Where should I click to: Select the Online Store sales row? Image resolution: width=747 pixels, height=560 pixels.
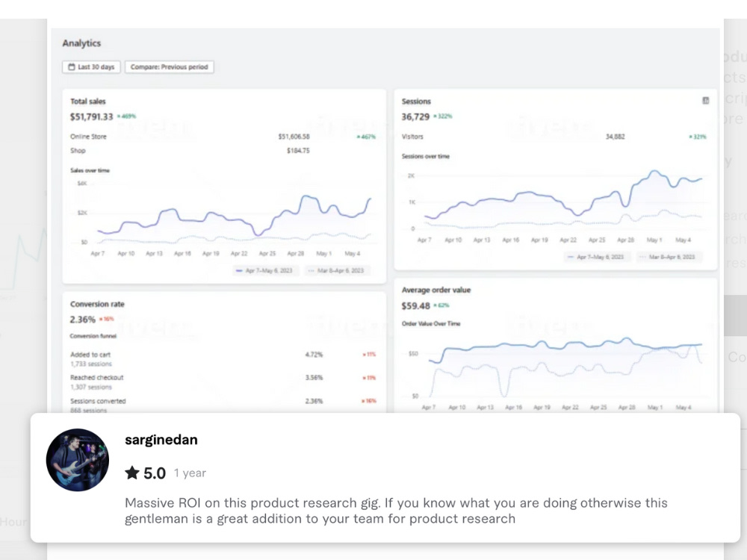coord(223,137)
